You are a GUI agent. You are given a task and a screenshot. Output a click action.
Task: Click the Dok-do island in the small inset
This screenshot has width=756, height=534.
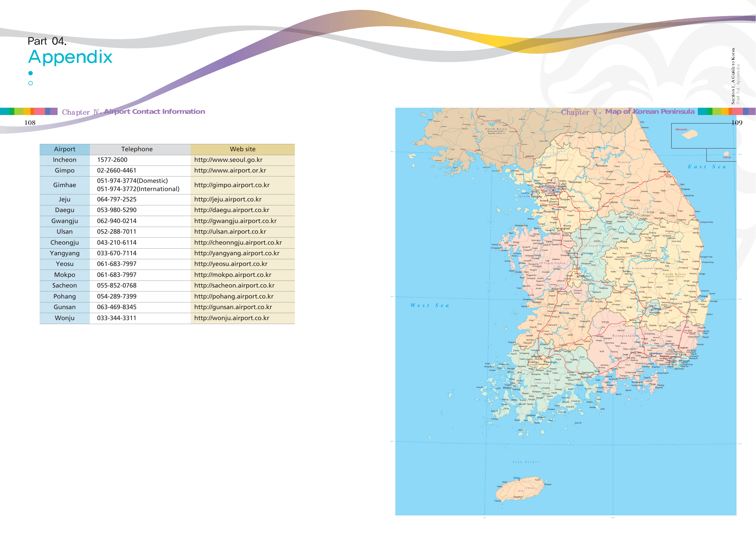(726, 154)
